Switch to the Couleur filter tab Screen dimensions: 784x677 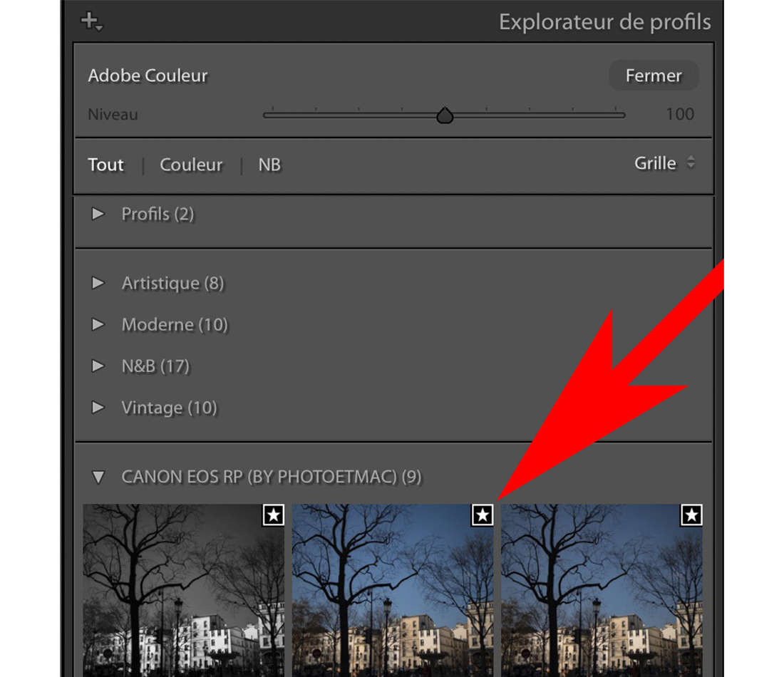(x=191, y=165)
